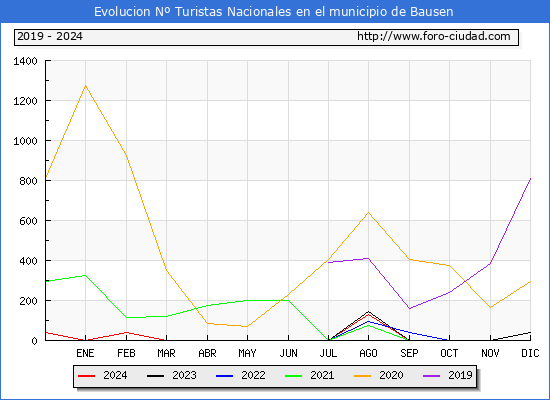This screenshot has width=550, height=400.
Task: Select the 2022 legend label
Action: pos(253,375)
